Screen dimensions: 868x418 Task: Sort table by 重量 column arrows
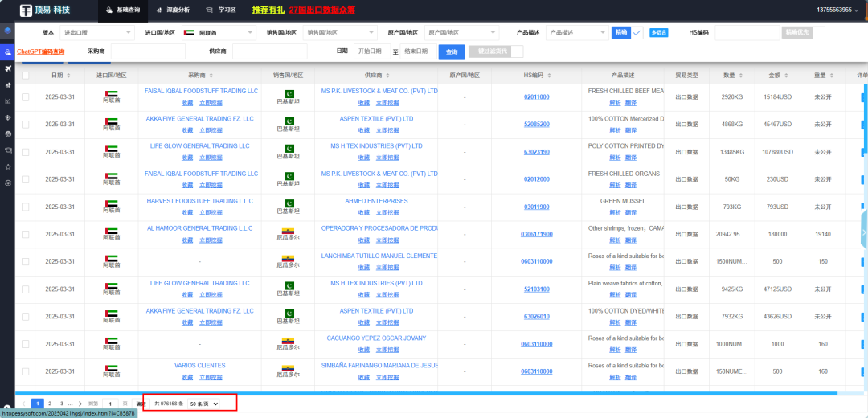click(x=832, y=76)
